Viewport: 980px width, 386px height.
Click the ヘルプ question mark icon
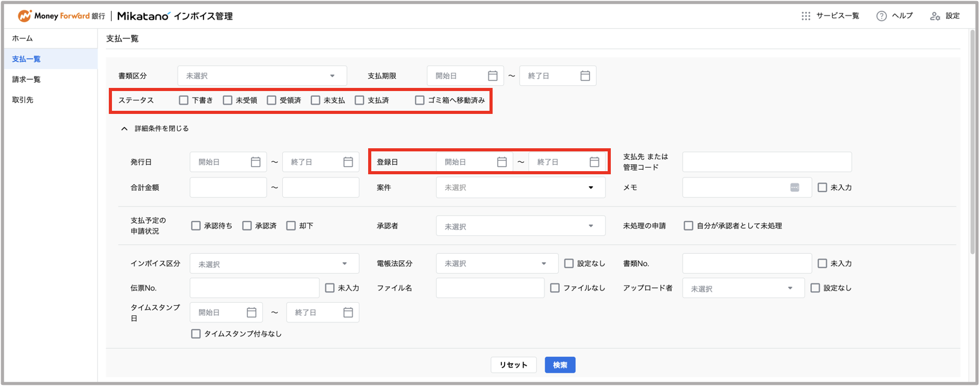(x=882, y=16)
